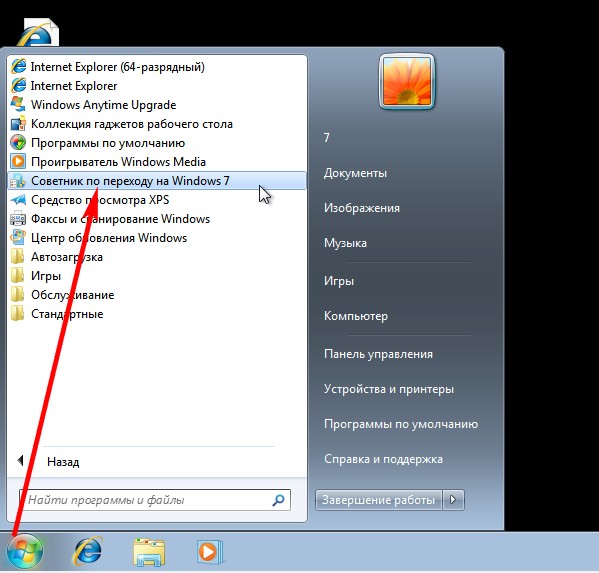Expand the Игры folder label in program list
This screenshot has width=599, height=573.
click(46, 276)
